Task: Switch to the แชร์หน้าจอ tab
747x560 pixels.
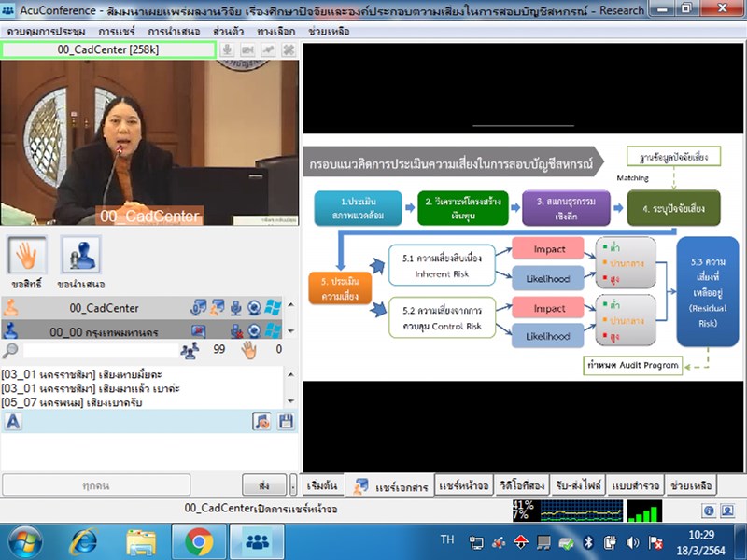Action: pyautogui.click(x=464, y=485)
